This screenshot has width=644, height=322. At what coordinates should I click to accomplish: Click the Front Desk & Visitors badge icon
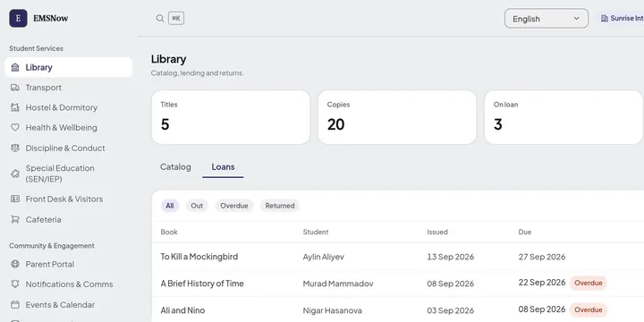(x=15, y=199)
